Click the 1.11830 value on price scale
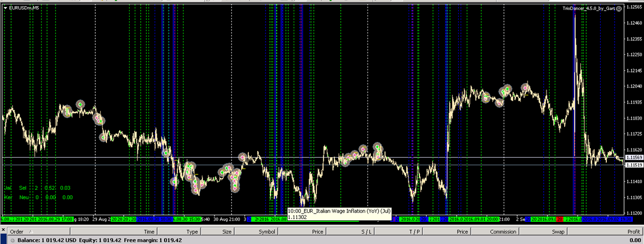This screenshot has width=644, height=244. click(x=635, y=118)
